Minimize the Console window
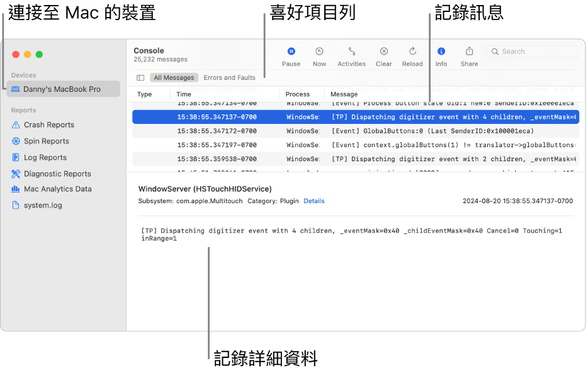 [x=27, y=55]
